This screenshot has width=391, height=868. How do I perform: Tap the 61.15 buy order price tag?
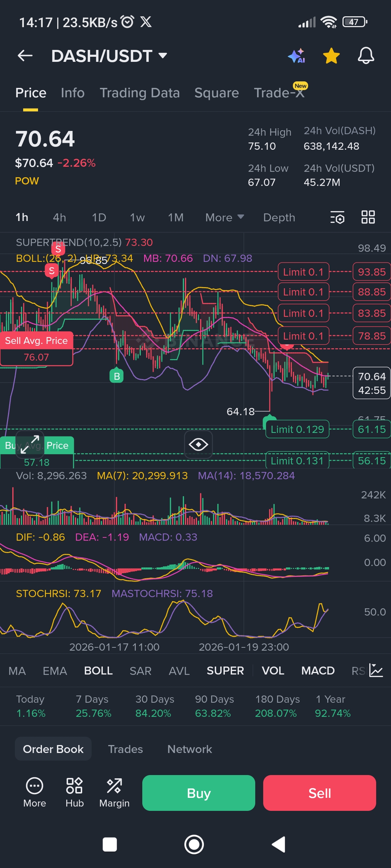(x=372, y=429)
